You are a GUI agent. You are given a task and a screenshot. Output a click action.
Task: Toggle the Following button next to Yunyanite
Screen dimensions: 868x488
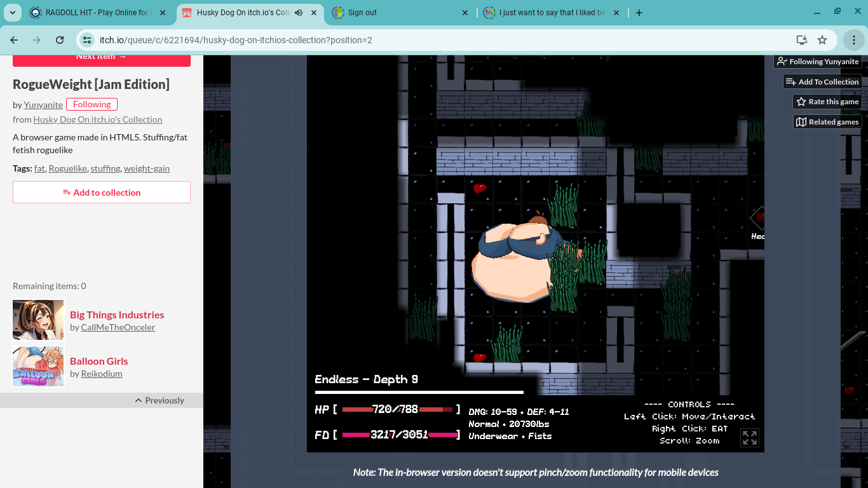tap(92, 104)
